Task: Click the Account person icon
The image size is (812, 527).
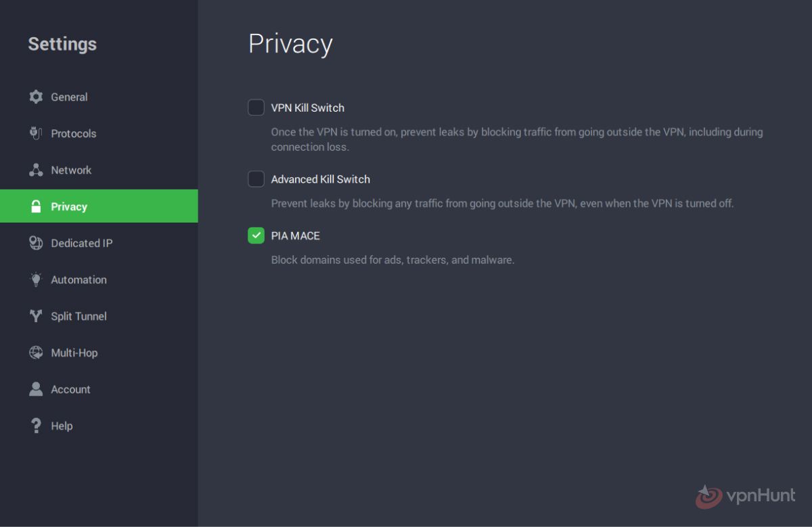Action: (36, 389)
